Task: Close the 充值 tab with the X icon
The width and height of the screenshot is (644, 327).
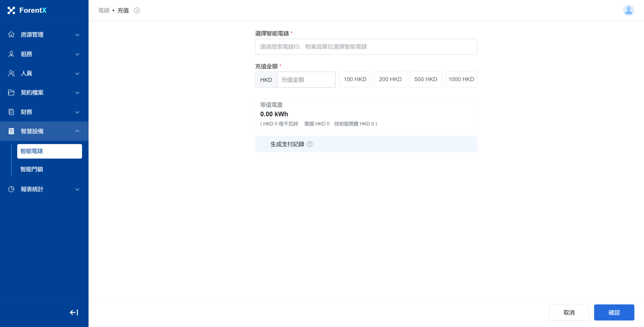Action: 137,10
